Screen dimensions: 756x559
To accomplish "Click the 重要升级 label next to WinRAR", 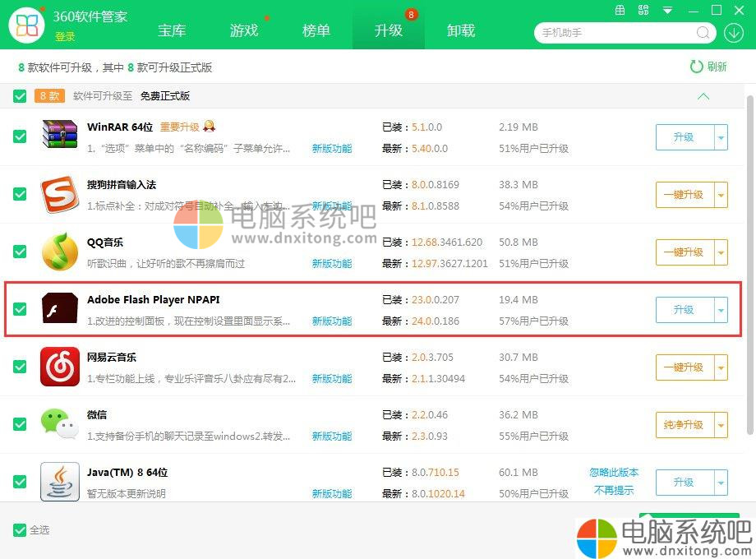I will (179, 127).
